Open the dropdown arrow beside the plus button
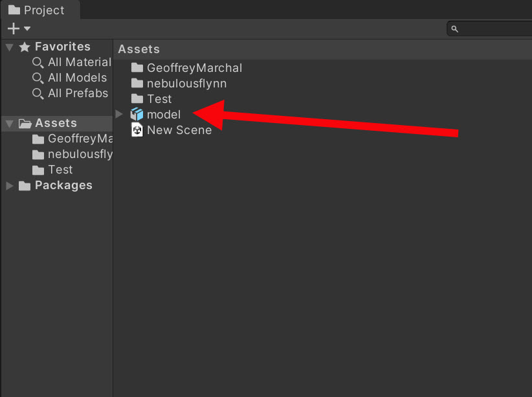This screenshot has width=532, height=397. [x=27, y=28]
